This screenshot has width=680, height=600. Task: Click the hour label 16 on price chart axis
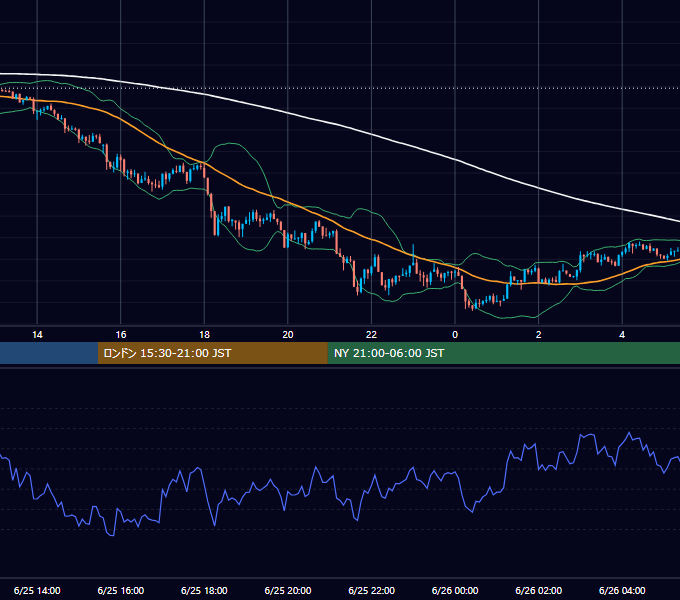121,335
